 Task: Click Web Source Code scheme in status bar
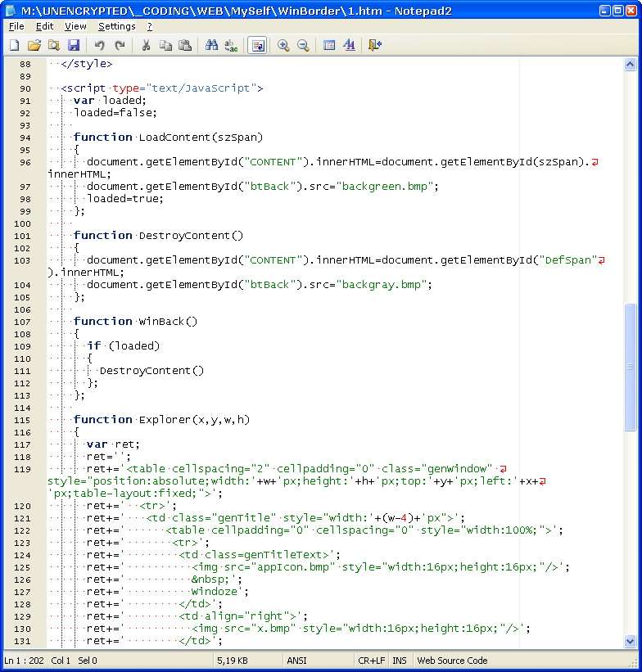[x=453, y=661]
